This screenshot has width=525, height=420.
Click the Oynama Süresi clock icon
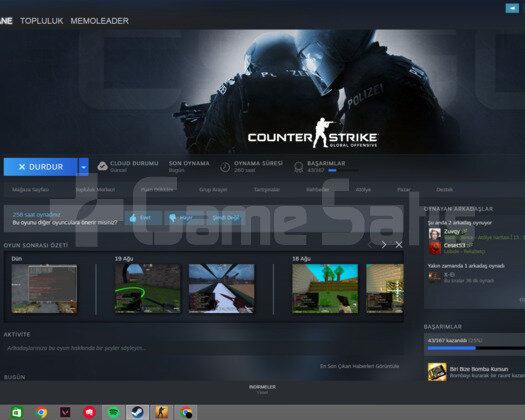225,167
